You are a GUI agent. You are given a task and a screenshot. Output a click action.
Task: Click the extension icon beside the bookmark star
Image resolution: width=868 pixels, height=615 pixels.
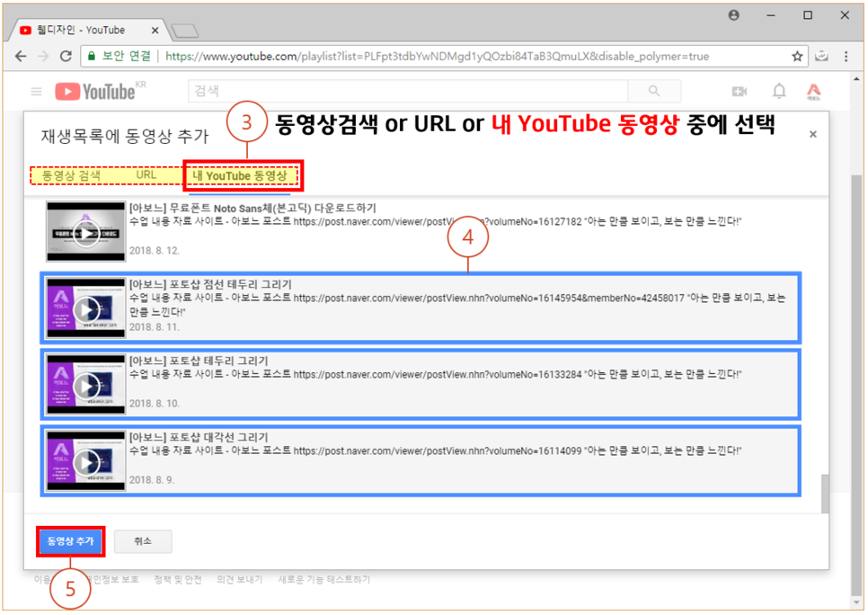(822, 56)
